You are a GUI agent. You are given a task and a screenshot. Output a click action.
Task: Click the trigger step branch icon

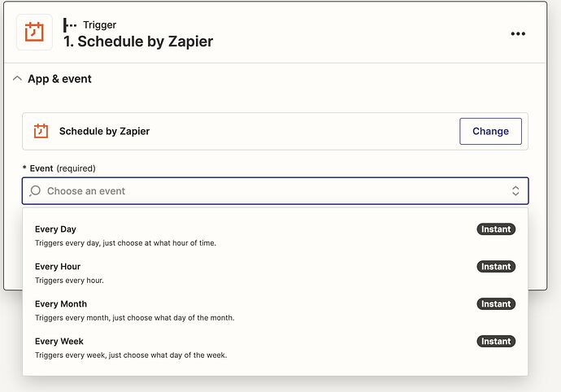[69, 25]
